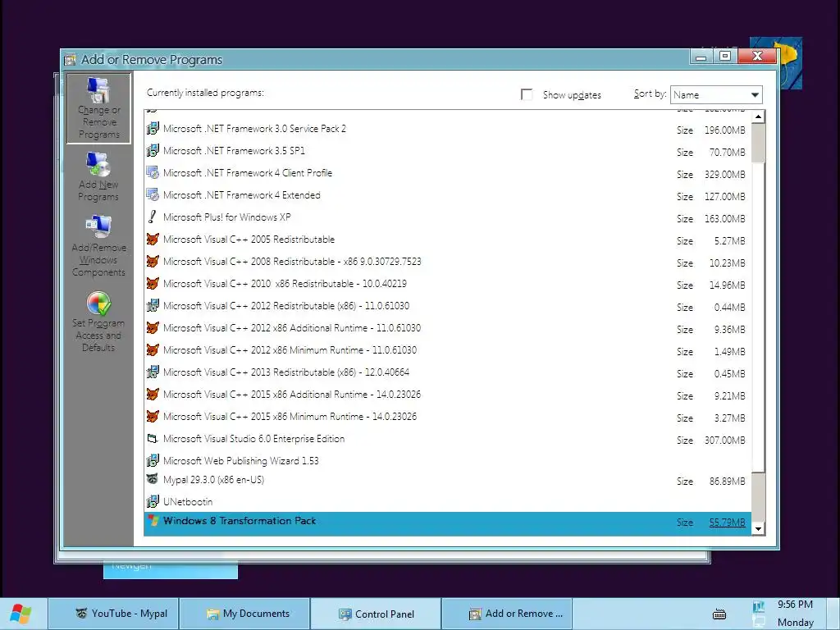This screenshot has width=840, height=630.
Task: Select Microsoft Web Publishing Wizard 1.53 row
Action: (447, 461)
